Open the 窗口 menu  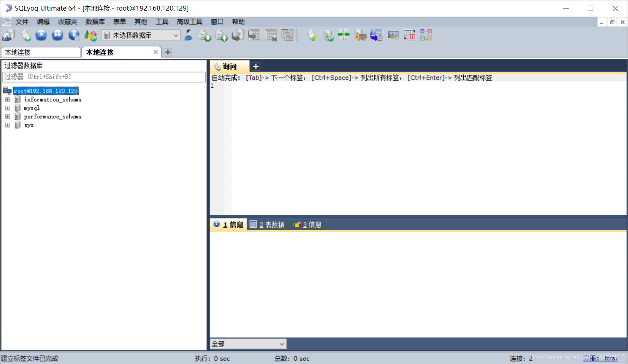coord(217,22)
